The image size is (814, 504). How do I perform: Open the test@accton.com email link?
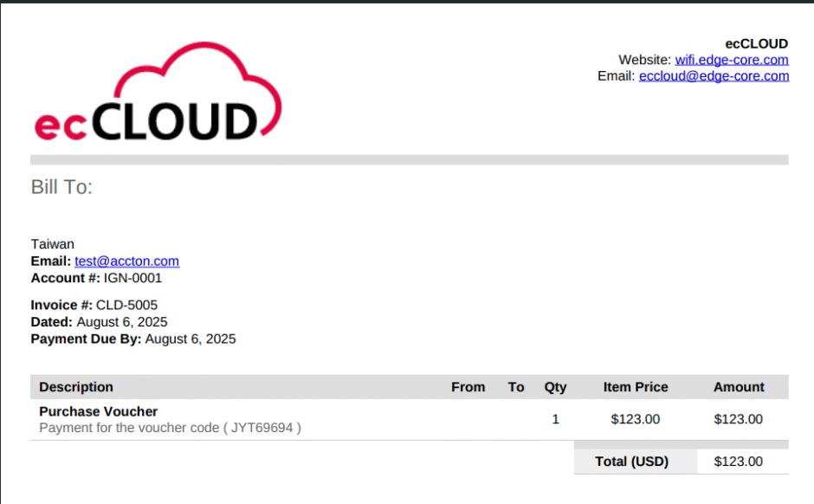(x=126, y=262)
